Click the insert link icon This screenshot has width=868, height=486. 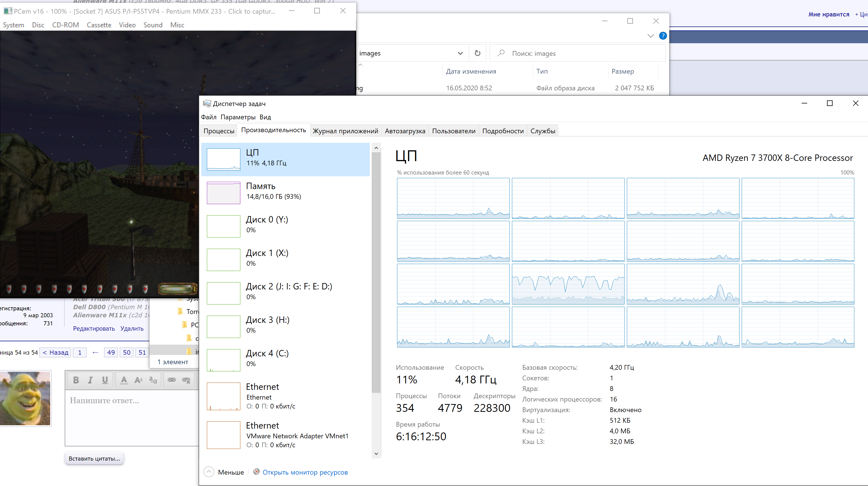point(171,380)
